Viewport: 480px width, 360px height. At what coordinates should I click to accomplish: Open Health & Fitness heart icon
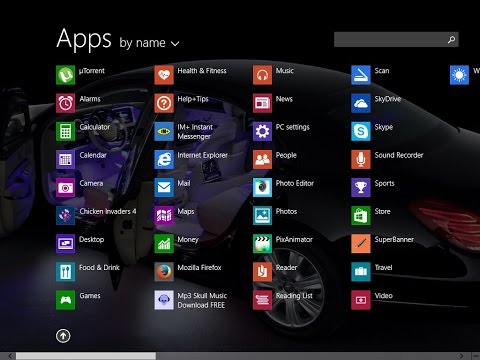(x=164, y=75)
